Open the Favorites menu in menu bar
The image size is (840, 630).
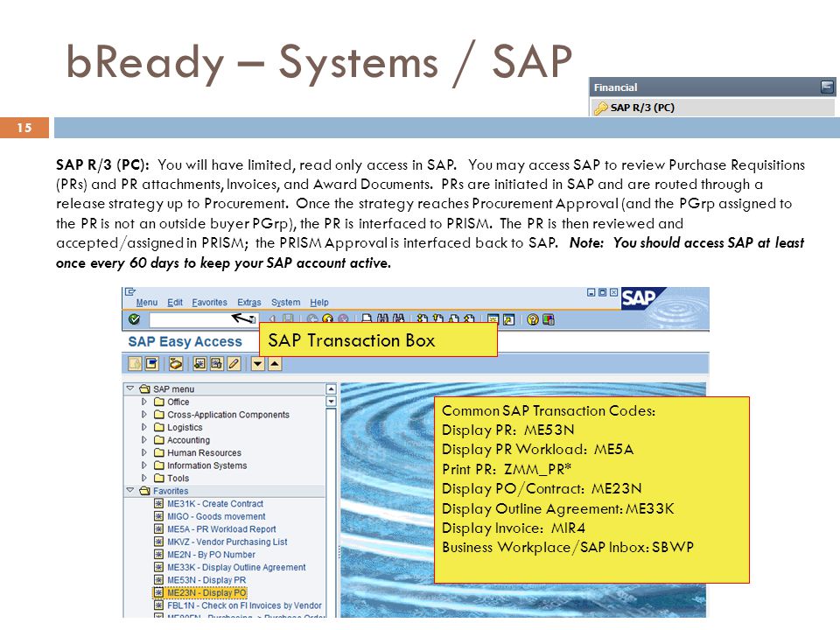(x=209, y=302)
